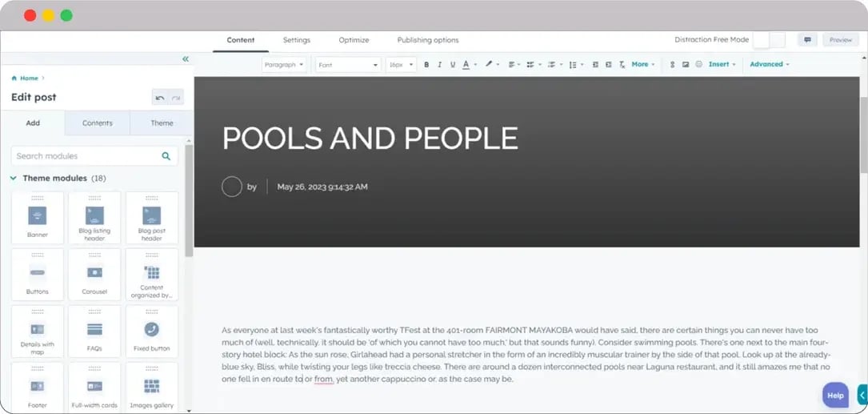Image resolution: width=868 pixels, height=414 pixels.
Task: Open the Optimize tab
Action: (354, 40)
